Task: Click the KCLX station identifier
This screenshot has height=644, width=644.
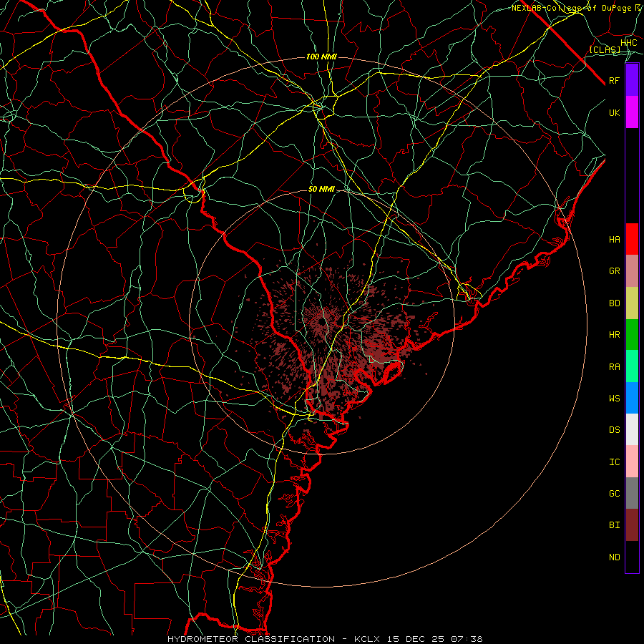Action: [368, 639]
